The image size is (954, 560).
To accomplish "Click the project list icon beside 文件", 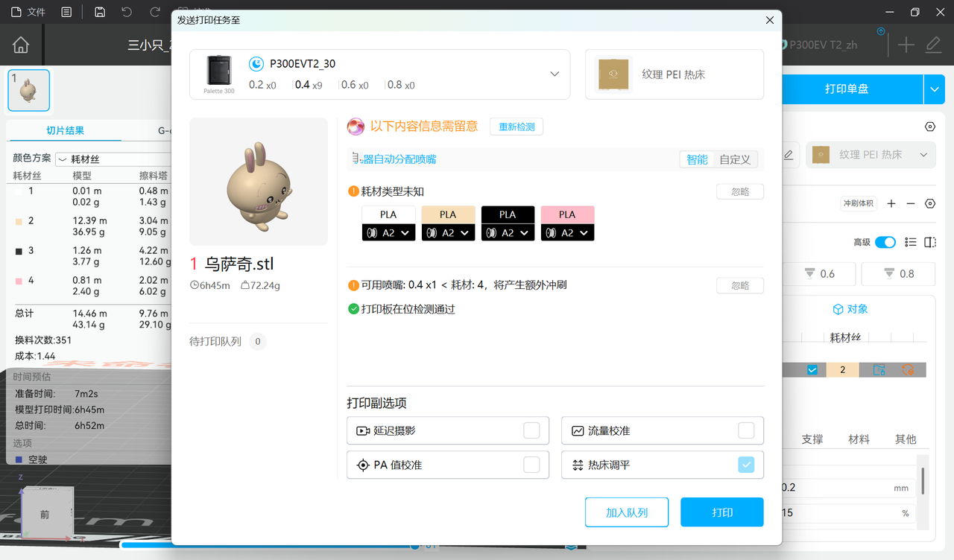I will tap(67, 12).
